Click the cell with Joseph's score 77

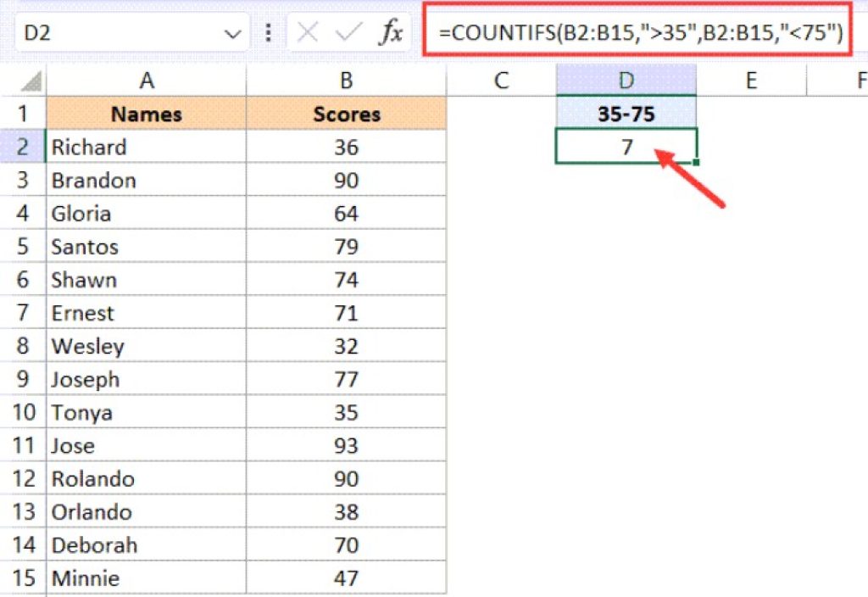tap(346, 379)
